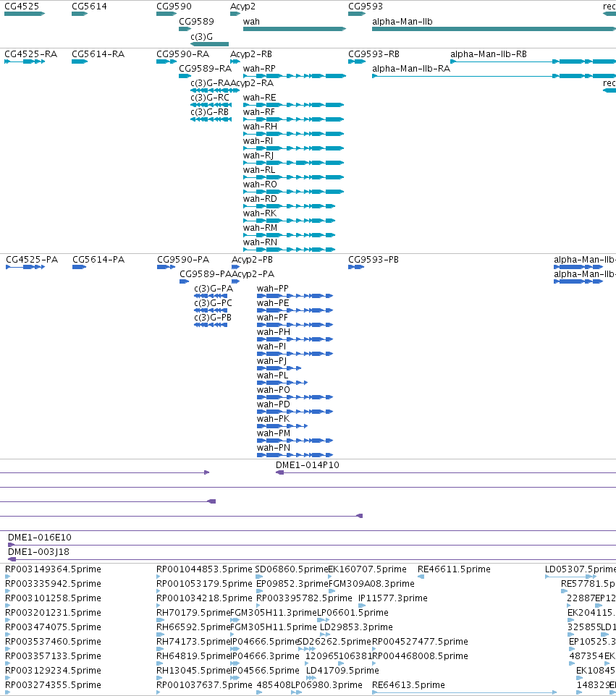Screen dimensions: 616x696
Task: Click the CG5614-RA transcript label
Action: click(x=98, y=54)
